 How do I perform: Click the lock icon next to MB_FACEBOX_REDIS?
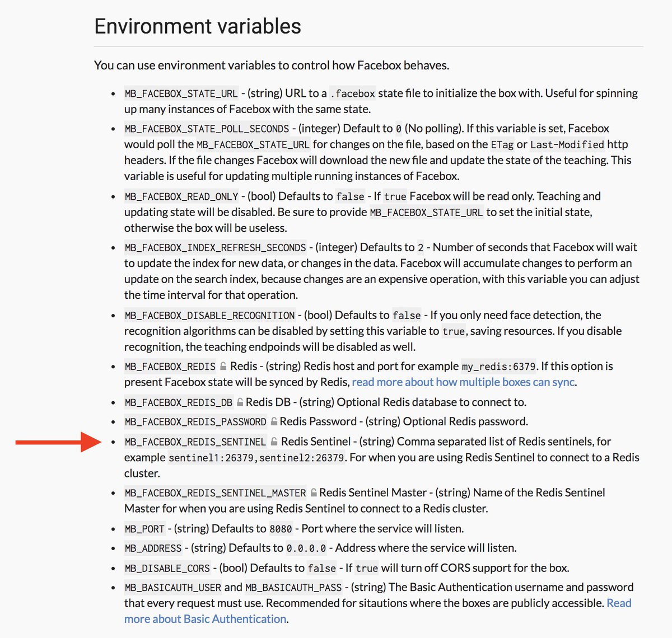point(223,366)
